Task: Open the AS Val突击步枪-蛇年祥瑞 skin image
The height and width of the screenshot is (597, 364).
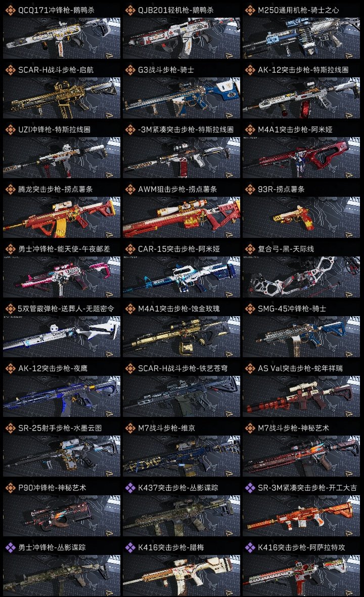Action: [x=301, y=396]
